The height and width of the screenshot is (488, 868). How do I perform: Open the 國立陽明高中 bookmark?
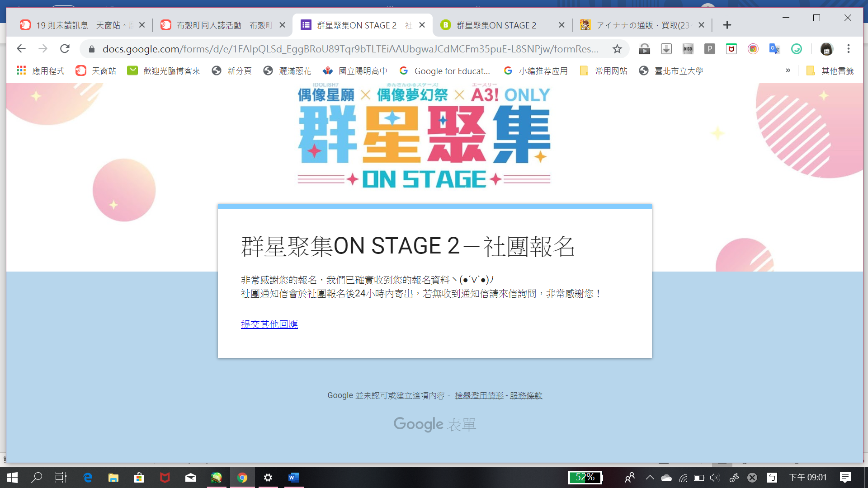pos(355,71)
